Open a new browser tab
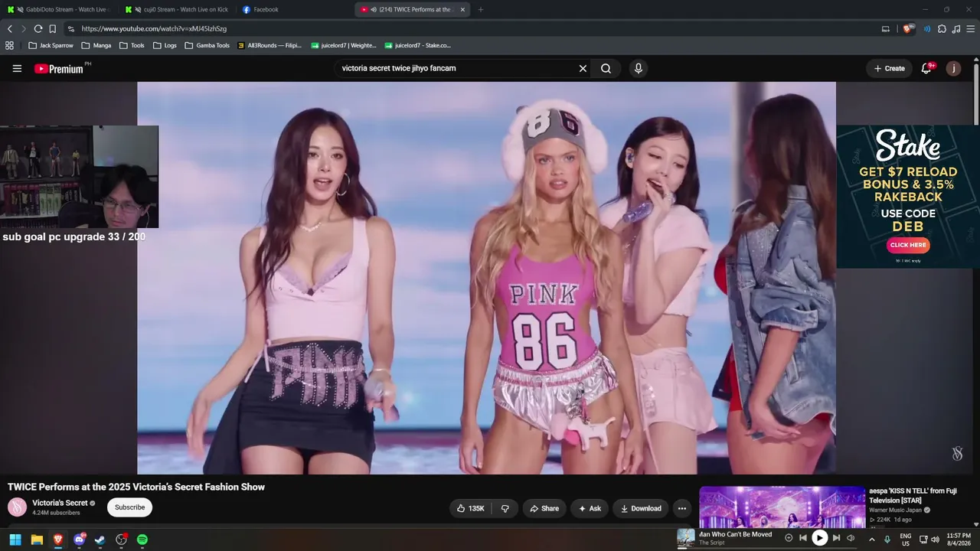 coord(481,10)
